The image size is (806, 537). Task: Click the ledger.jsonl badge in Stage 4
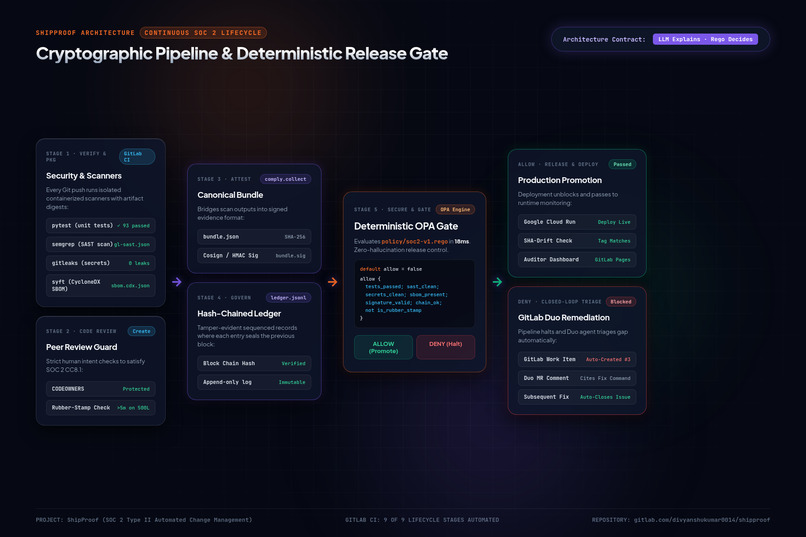tap(288, 298)
